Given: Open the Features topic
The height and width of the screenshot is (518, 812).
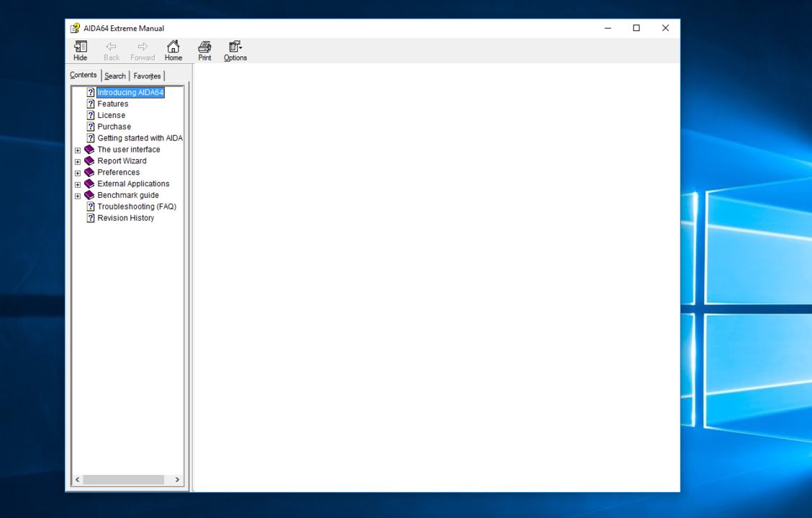Looking at the screenshot, I should point(113,104).
